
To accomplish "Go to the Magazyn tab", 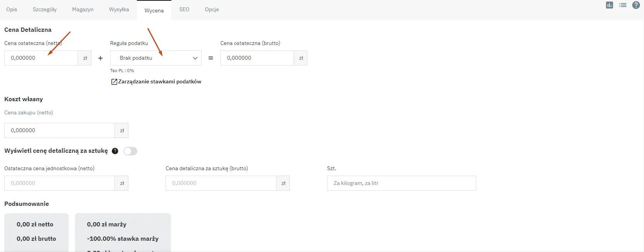I will [83, 10].
